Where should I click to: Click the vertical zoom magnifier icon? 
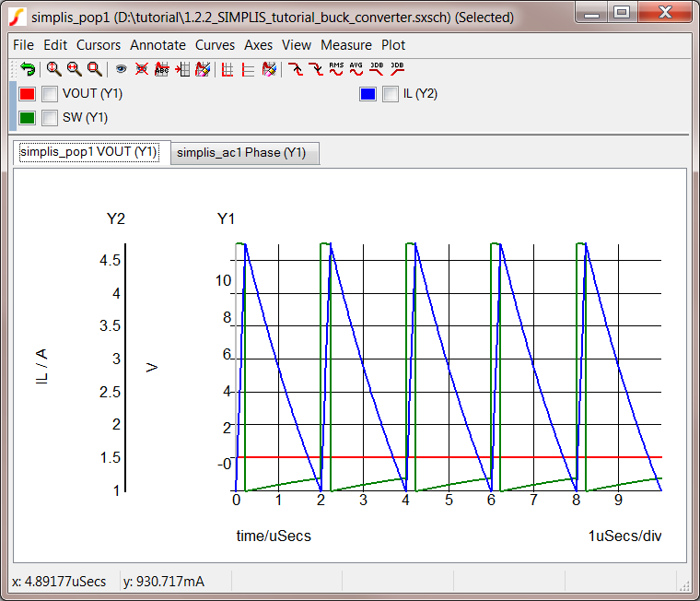(x=54, y=69)
